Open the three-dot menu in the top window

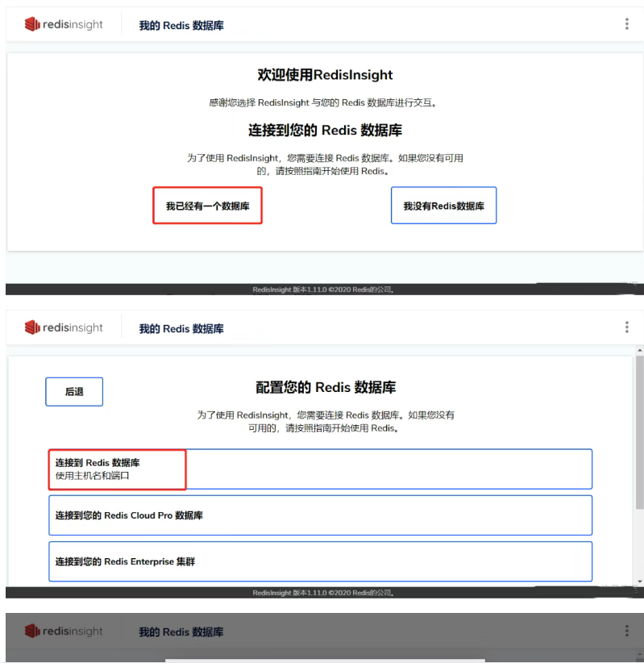(x=626, y=24)
